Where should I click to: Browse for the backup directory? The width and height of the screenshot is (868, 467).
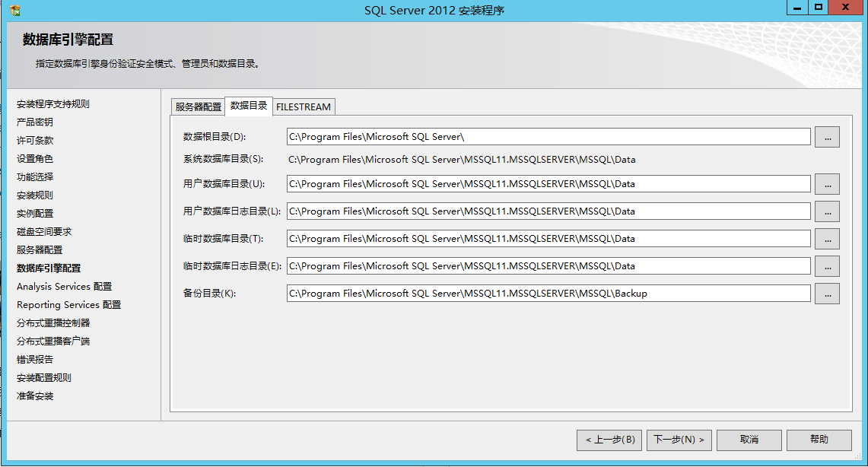coord(827,294)
